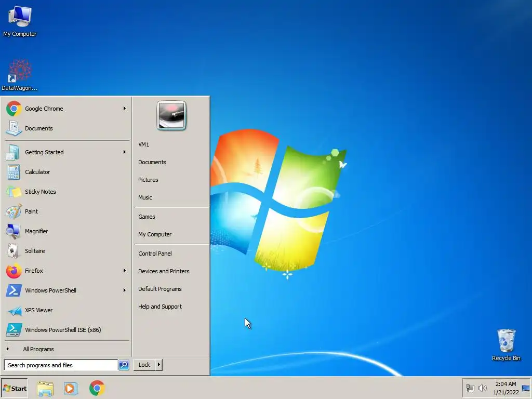Image resolution: width=532 pixels, height=399 pixels.
Task: Open My Computer from Start menu
Action: tap(155, 234)
